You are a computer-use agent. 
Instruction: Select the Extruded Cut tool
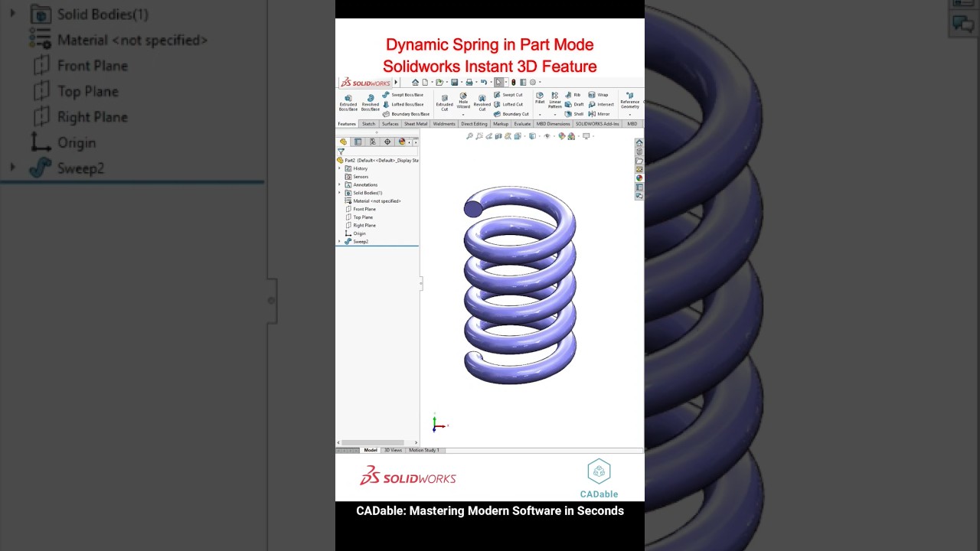click(445, 103)
